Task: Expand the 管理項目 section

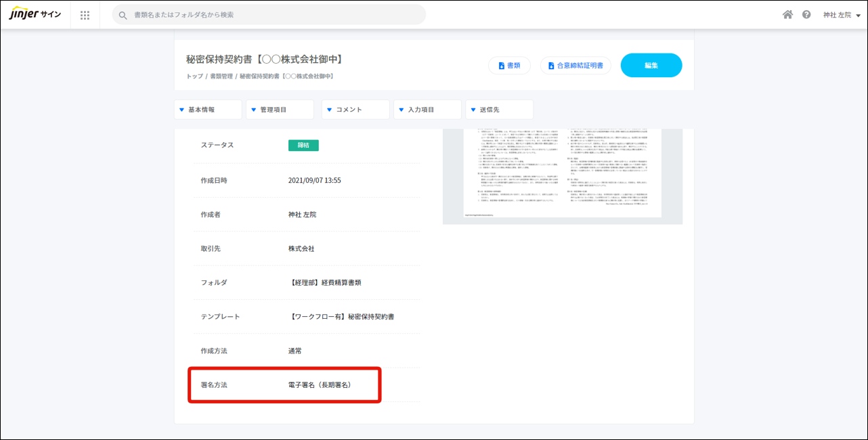Action: [280, 110]
